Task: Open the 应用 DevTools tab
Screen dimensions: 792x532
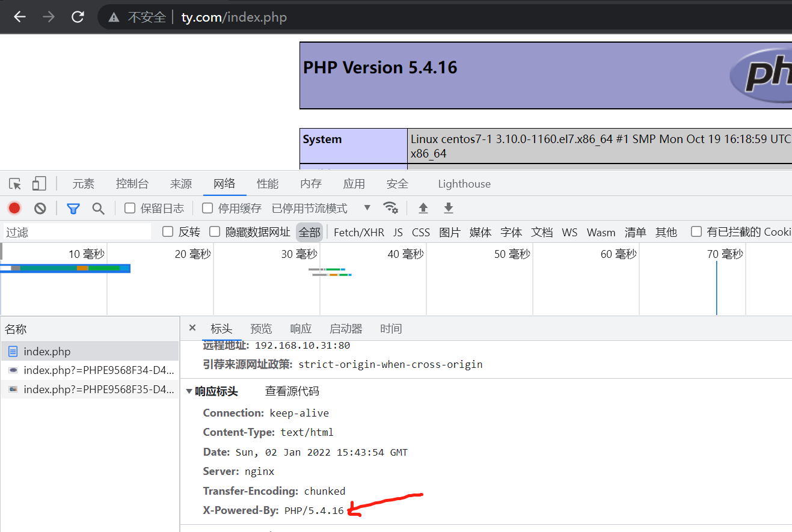Action: pyautogui.click(x=354, y=184)
